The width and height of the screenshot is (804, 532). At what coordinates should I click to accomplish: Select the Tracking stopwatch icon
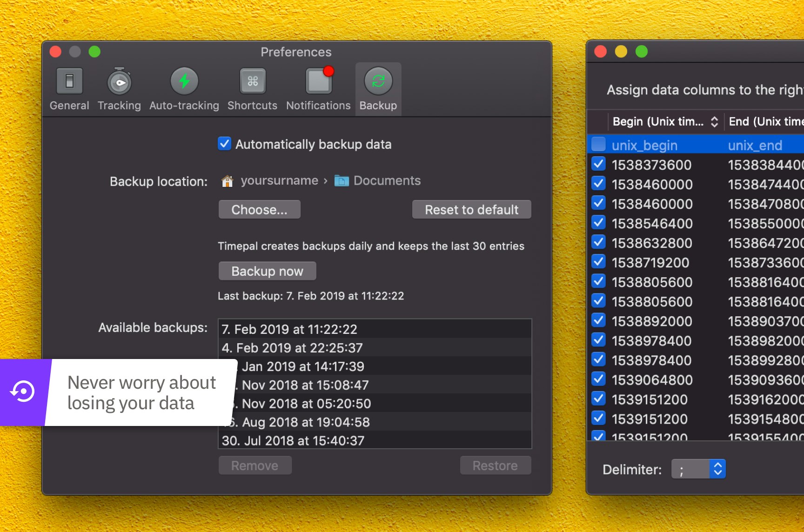[x=119, y=81]
